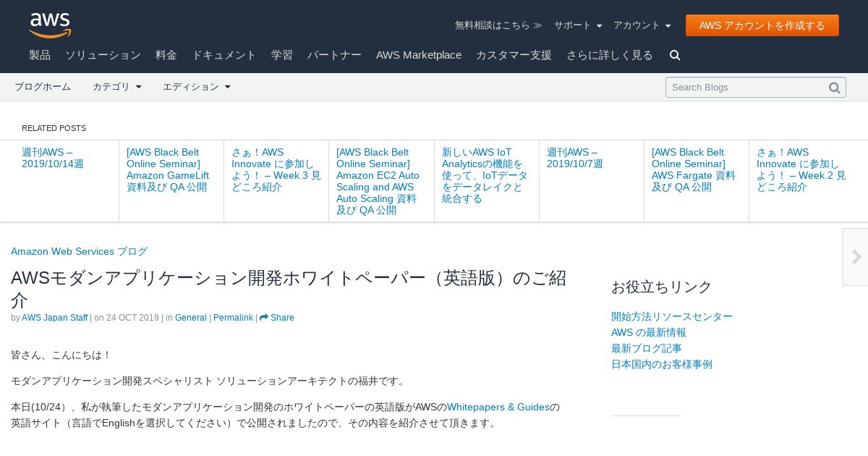
Task: Open the カスタマー支援 menu
Action: pos(514,55)
